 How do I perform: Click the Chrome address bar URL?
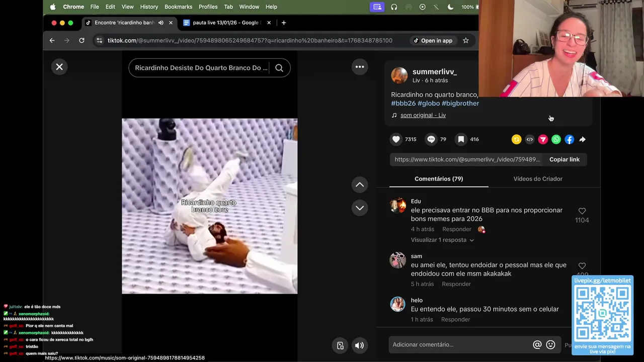tap(250, 40)
